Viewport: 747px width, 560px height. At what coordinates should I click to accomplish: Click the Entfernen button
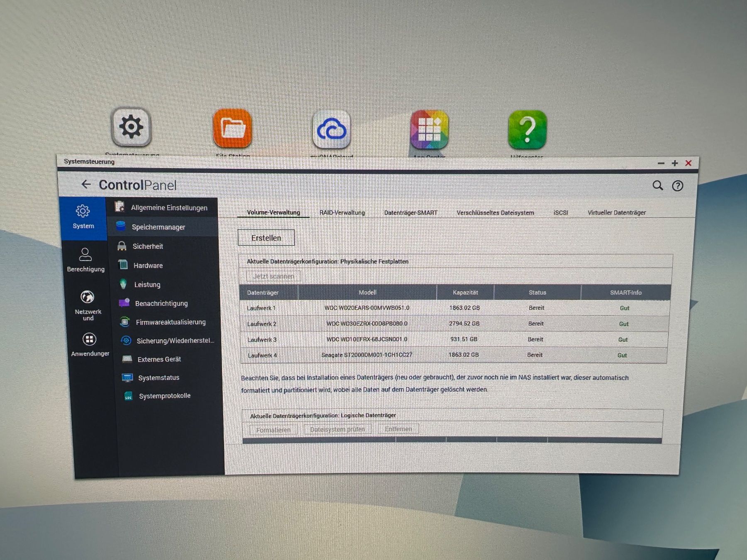pyautogui.click(x=398, y=429)
